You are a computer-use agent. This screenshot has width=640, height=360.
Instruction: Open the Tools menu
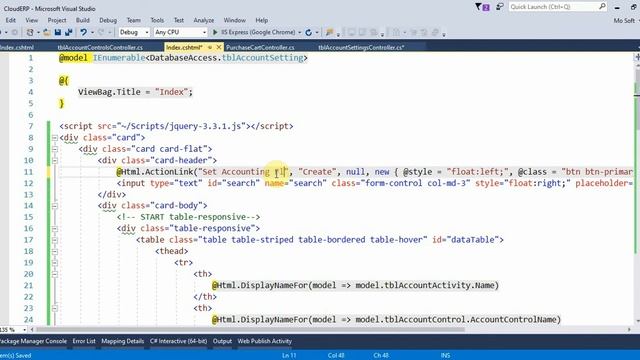tap(157, 20)
